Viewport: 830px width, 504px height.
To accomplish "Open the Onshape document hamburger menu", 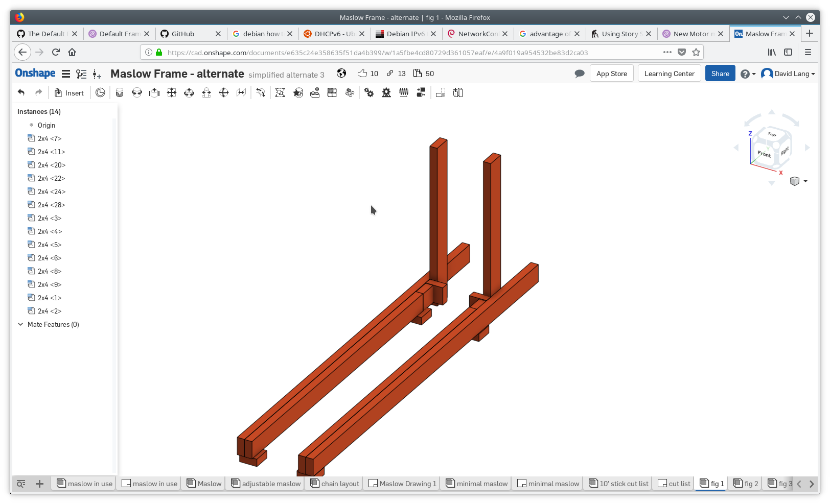I will [x=66, y=74].
